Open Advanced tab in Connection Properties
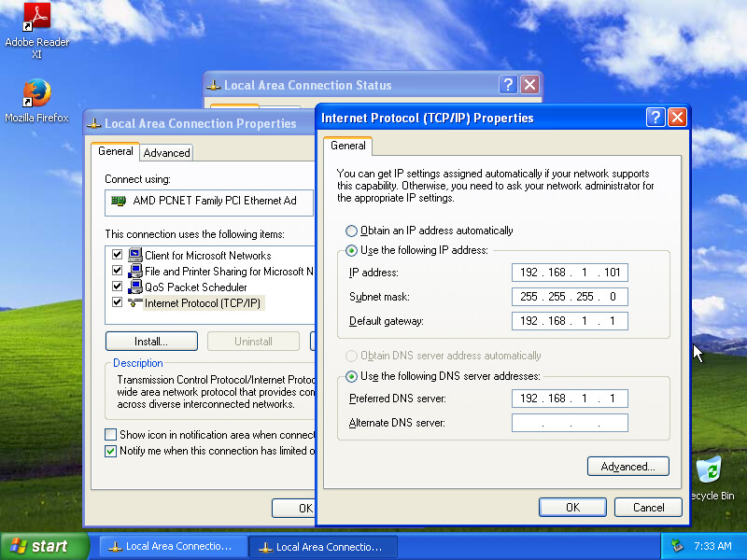This screenshot has width=747, height=560. coord(167,153)
